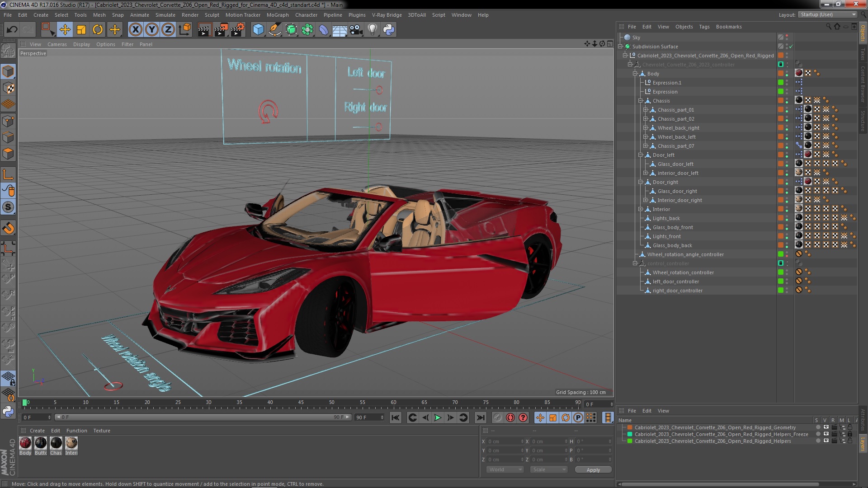Toggle visibility dots of Sky object
Screen dimensions: 868x488
787,38
